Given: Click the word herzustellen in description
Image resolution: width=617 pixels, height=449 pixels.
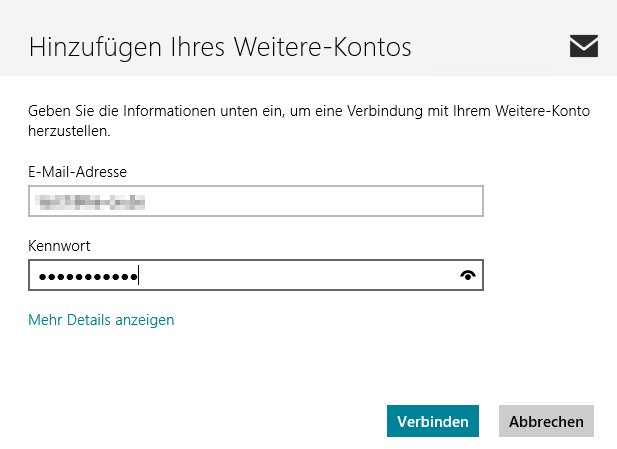Looking at the screenshot, I should coord(69,131).
